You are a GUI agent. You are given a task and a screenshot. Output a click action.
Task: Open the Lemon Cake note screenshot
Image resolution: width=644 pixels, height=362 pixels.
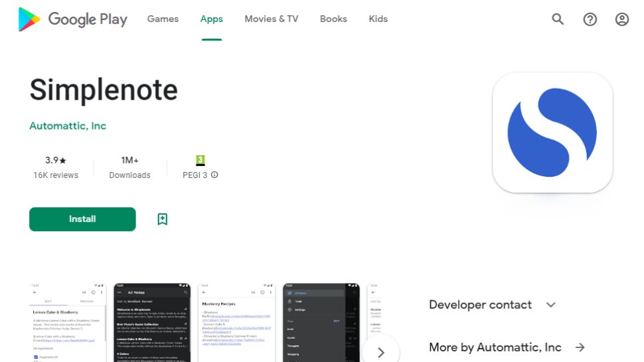tap(67, 323)
